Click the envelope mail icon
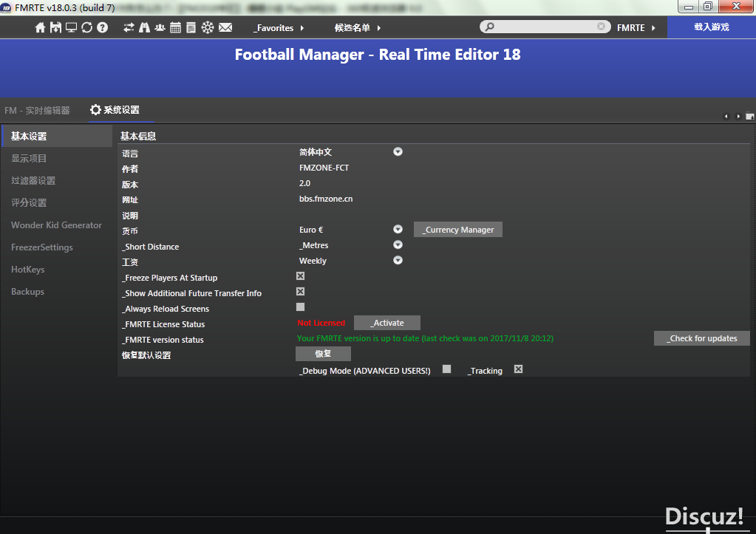This screenshot has height=534, width=756. pos(225,27)
